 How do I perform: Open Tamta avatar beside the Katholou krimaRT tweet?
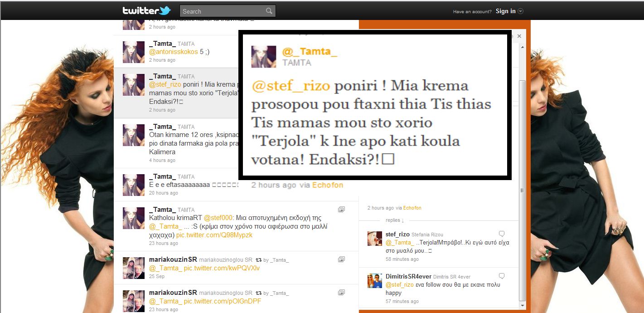click(x=134, y=218)
